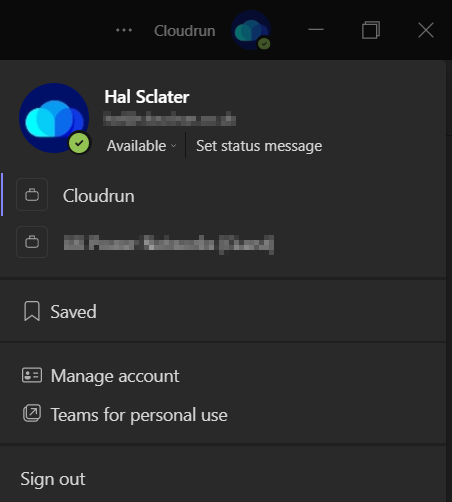
Task: Click the Saved bookmark icon
Action: click(32, 311)
